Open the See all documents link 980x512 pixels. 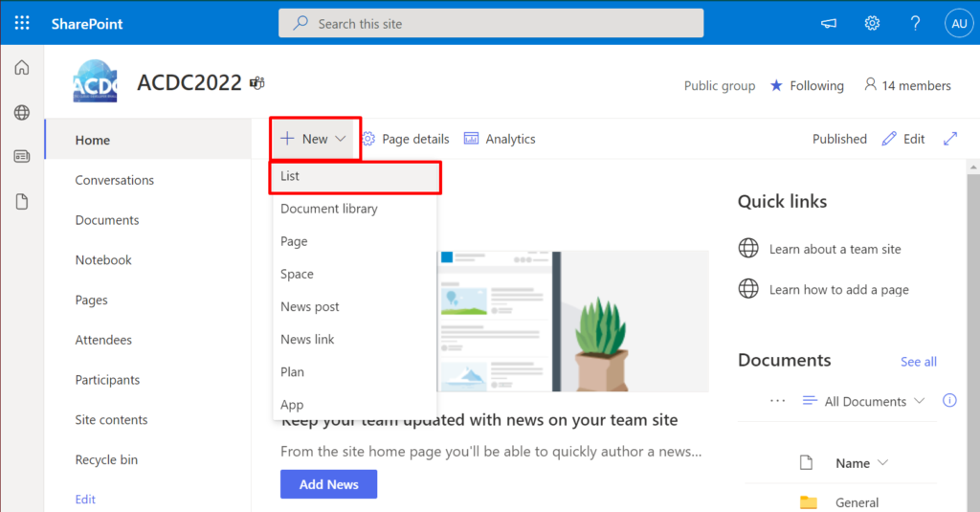(x=918, y=362)
